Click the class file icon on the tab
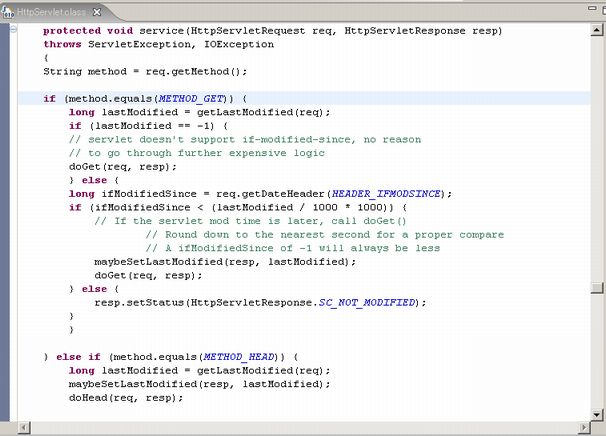This screenshot has height=436, width=606. 7,12
